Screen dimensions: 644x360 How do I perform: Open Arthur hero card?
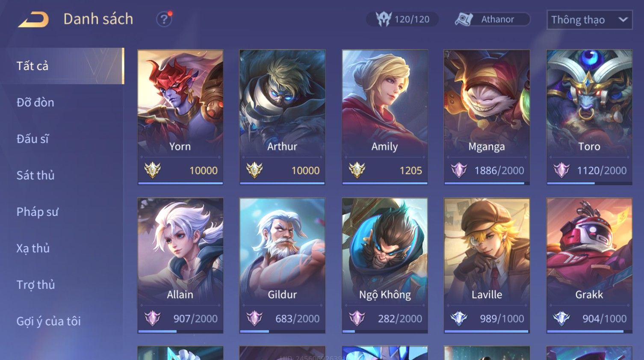[x=282, y=117]
